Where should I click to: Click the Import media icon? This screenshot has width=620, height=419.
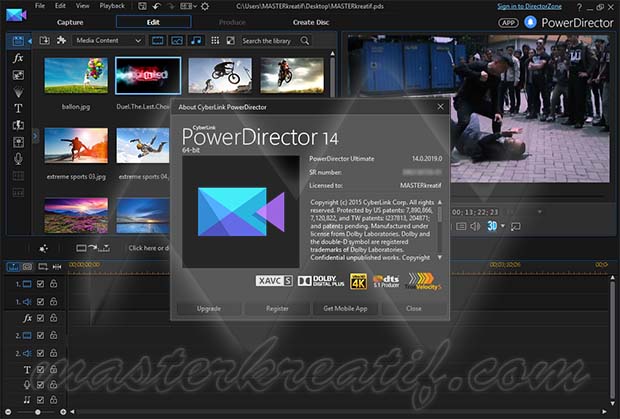pyautogui.click(x=44, y=40)
